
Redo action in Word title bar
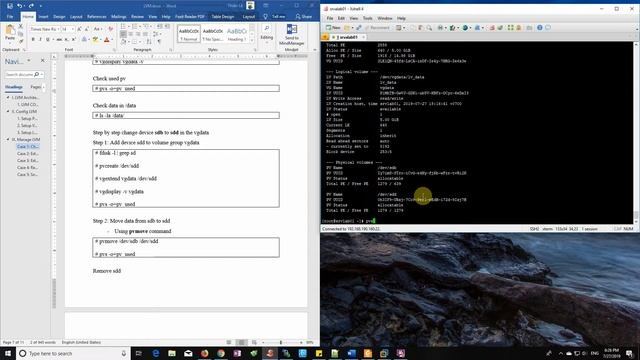[x=31, y=6]
